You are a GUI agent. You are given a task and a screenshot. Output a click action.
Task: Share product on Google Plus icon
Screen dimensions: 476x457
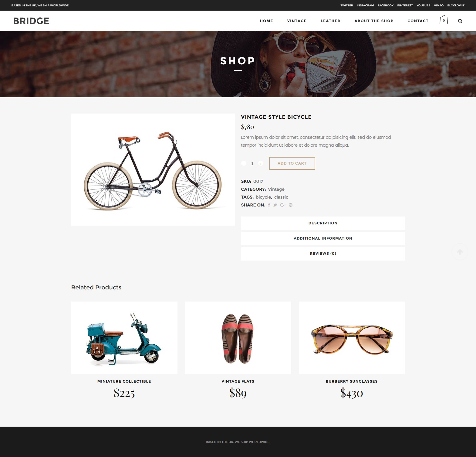click(x=283, y=205)
